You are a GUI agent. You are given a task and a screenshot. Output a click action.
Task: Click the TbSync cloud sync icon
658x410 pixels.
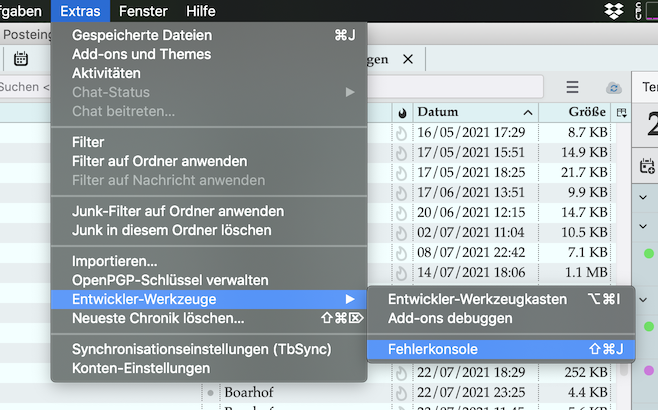tap(614, 88)
